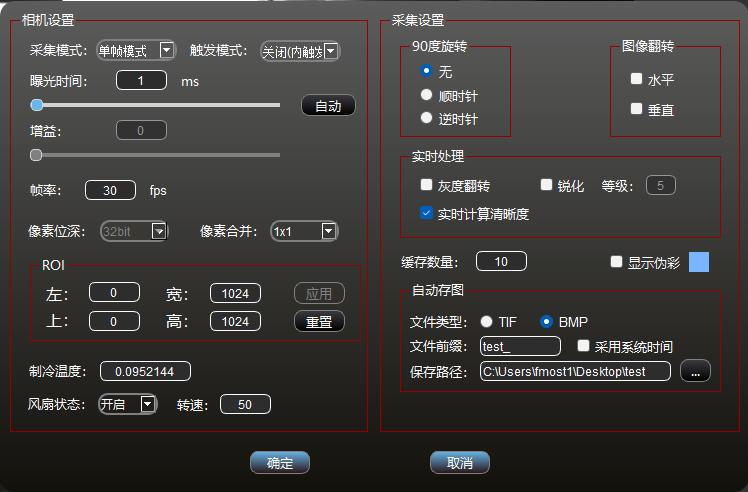Click the 自动 exposure button
Image resolution: width=748 pixels, height=492 pixels.
click(328, 105)
